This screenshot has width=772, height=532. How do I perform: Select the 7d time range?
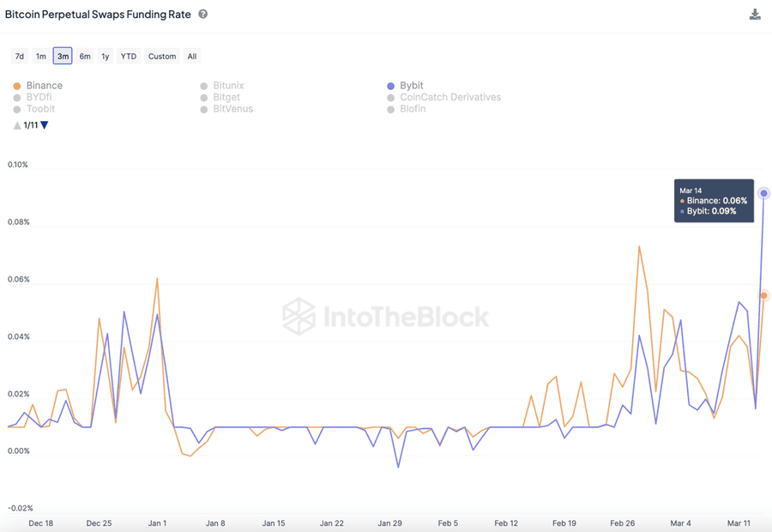20,57
